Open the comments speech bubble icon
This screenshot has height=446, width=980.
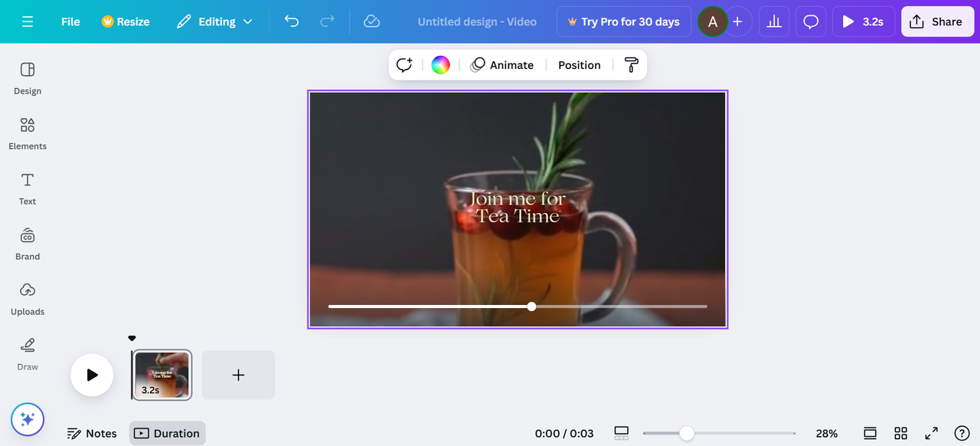pyautogui.click(x=811, y=21)
